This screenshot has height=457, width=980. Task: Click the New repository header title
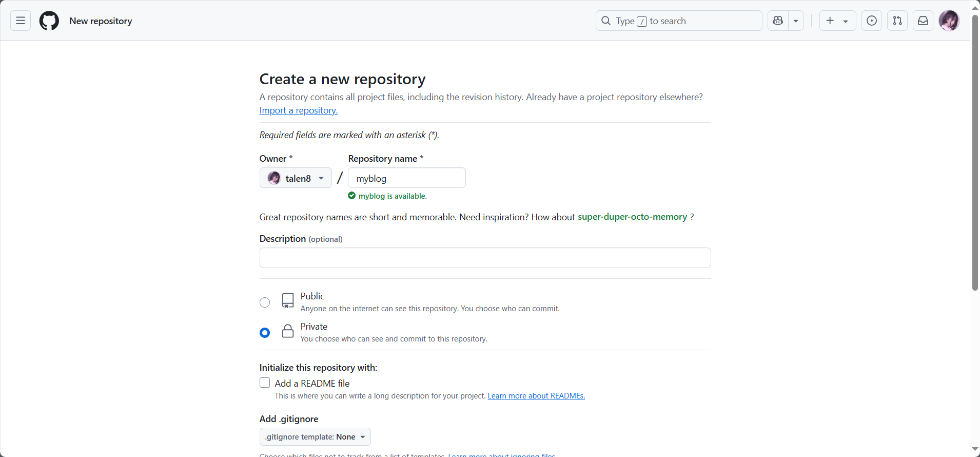click(x=101, y=21)
